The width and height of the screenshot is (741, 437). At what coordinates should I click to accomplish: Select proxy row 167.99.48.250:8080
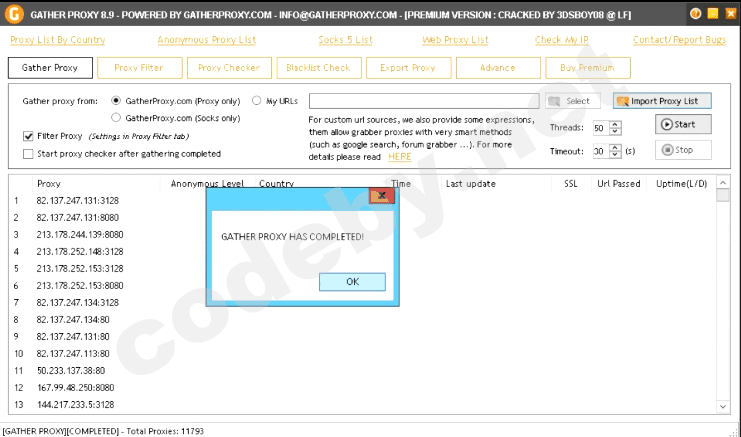tap(76, 388)
